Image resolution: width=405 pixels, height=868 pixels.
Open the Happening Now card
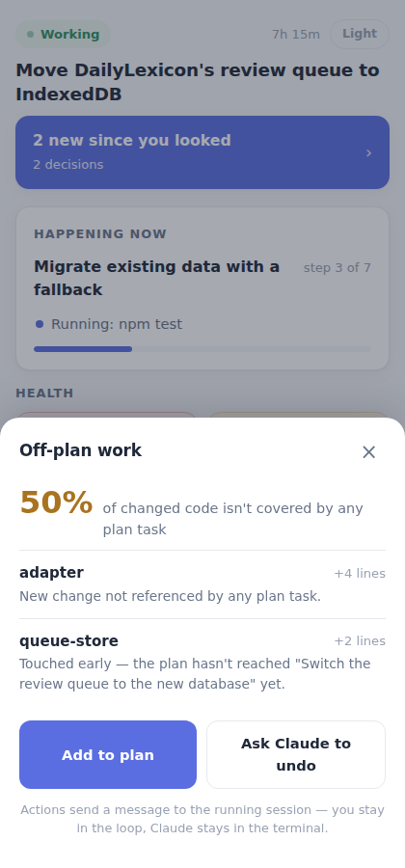[202, 288]
